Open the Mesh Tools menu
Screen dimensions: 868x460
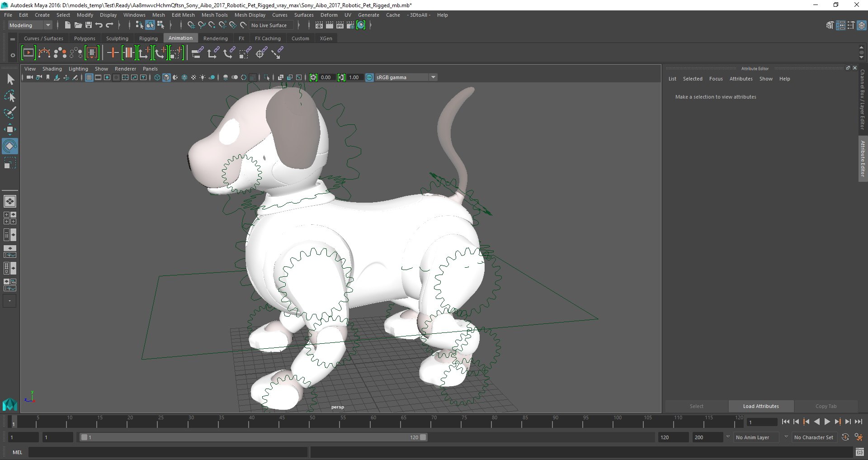tap(214, 15)
